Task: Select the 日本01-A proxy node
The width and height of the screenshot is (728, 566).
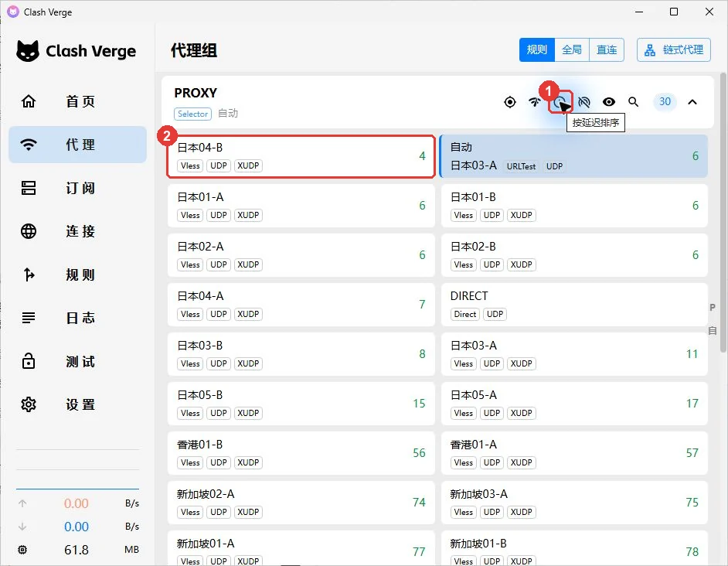Action: point(301,206)
